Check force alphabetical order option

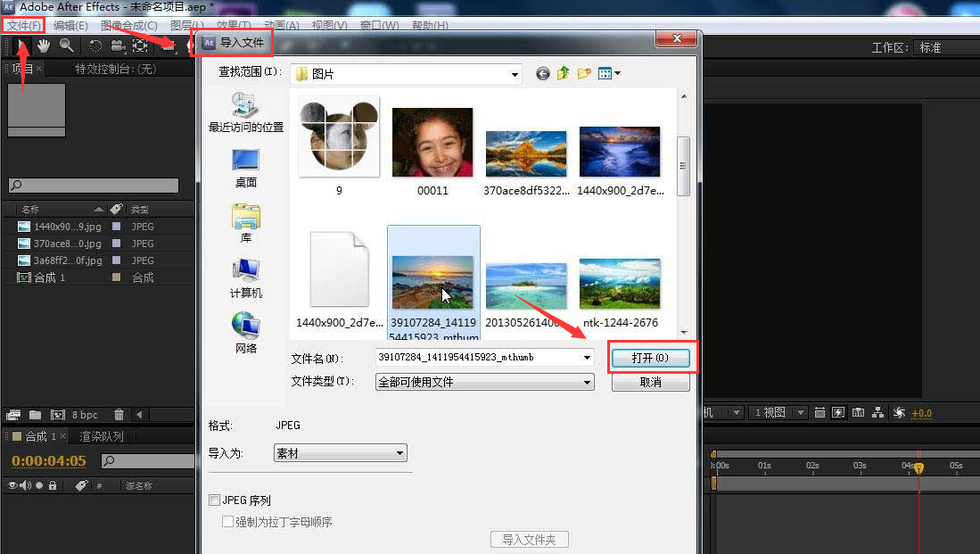click(227, 522)
